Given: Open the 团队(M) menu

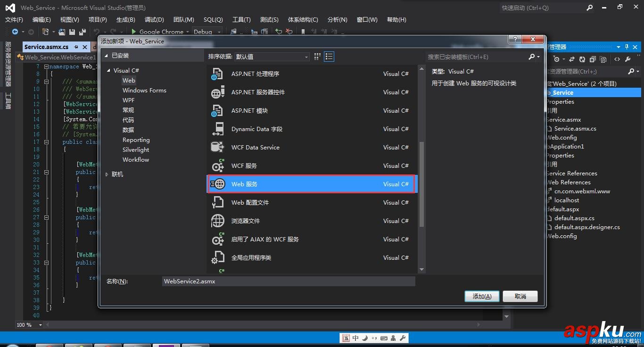Looking at the screenshot, I should 183,19.
